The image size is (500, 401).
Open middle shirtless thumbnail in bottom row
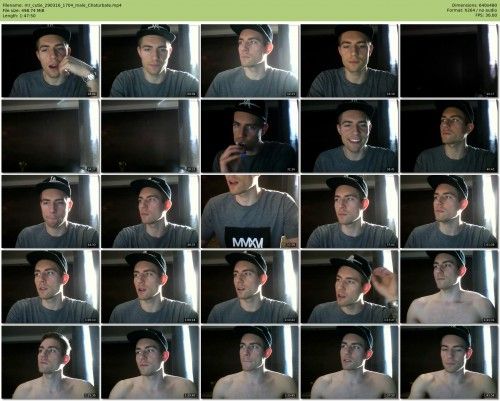[250, 362]
